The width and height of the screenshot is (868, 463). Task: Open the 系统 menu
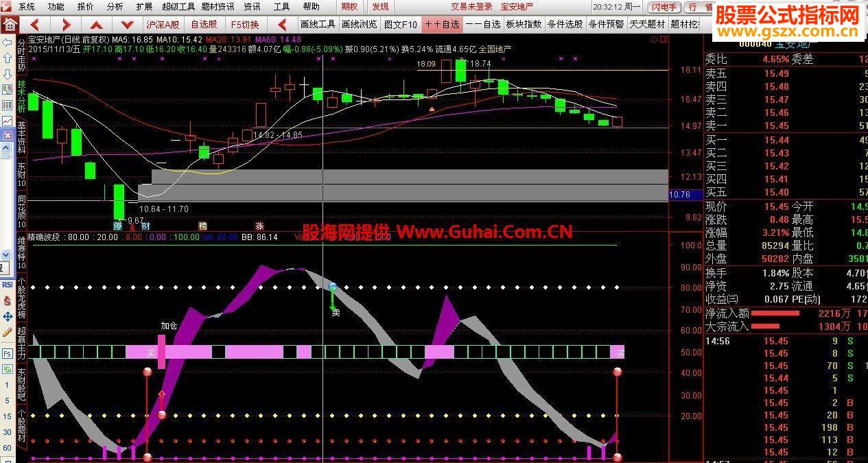point(27,6)
